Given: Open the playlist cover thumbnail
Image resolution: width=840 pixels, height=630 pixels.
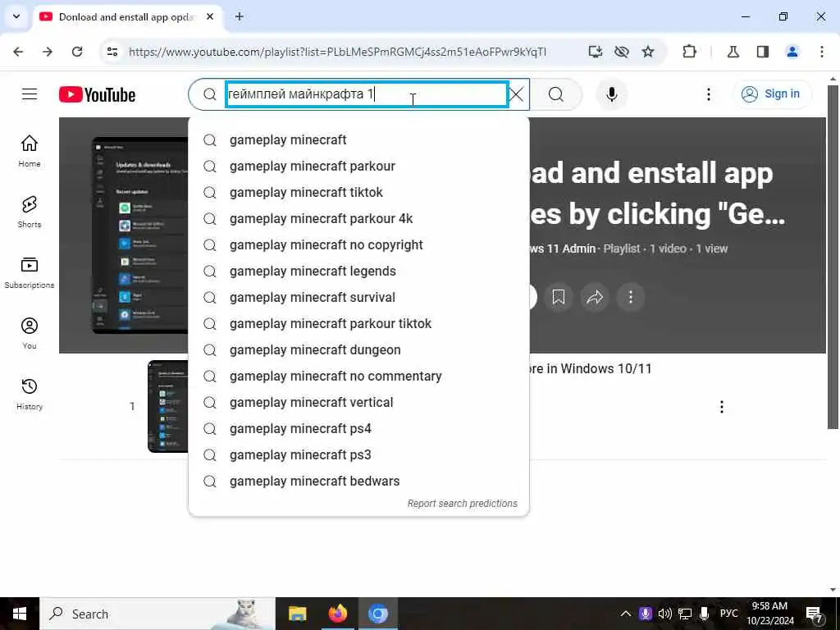Looking at the screenshot, I should (x=140, y=235).
